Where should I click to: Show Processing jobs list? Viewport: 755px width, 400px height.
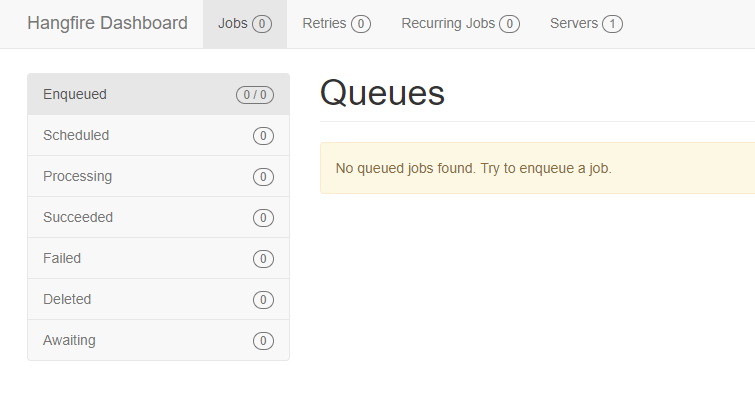(158, 176)
